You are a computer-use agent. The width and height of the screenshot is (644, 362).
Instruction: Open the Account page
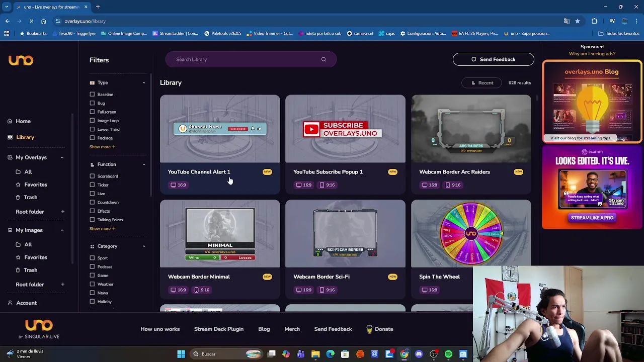22,303
